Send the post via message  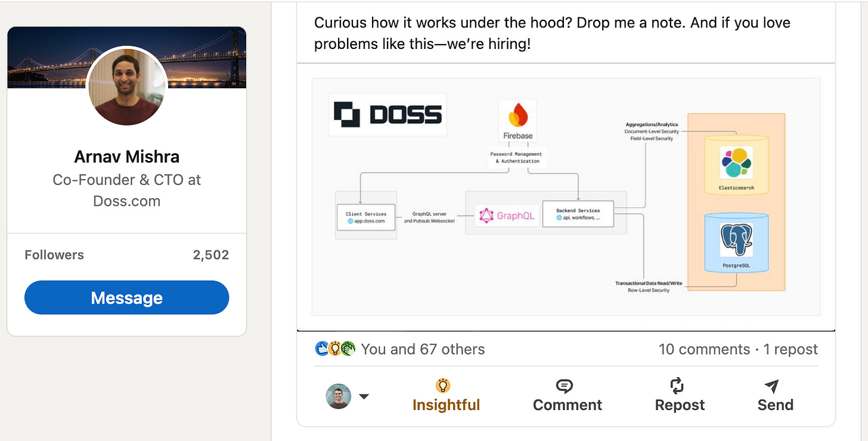click(x=775, y=395)
